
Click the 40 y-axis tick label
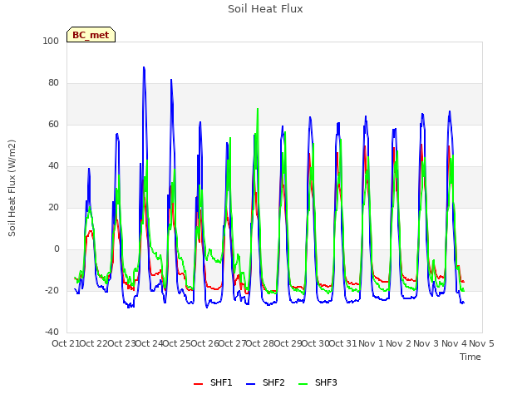[53, 166]
